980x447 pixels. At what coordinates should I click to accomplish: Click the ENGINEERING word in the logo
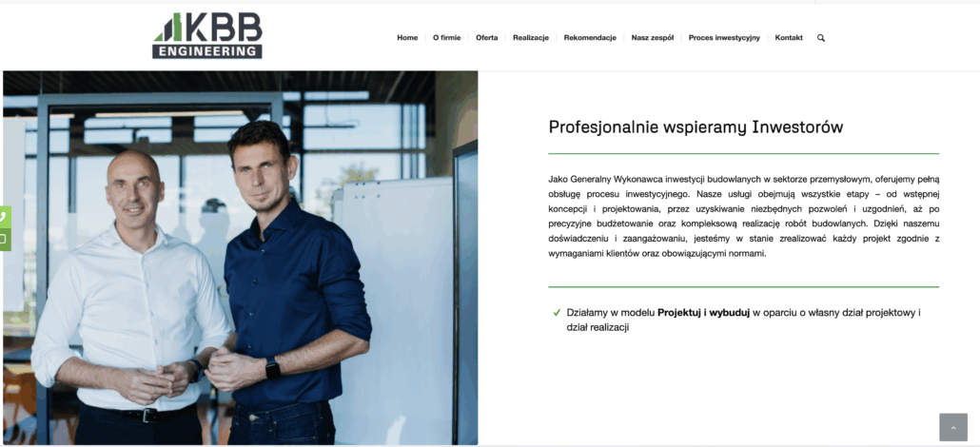[206, 52]
